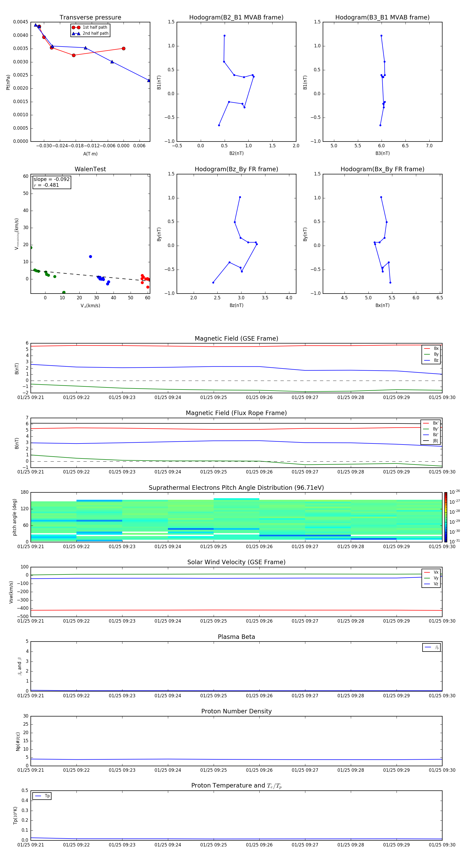473x868 pixels.
Task: Click the red circle marker in '1st half path' legend
Action: 76,27
